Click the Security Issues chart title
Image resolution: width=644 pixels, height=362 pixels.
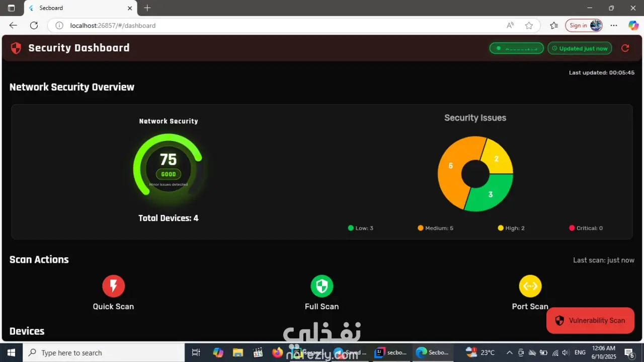coord(475,118)
